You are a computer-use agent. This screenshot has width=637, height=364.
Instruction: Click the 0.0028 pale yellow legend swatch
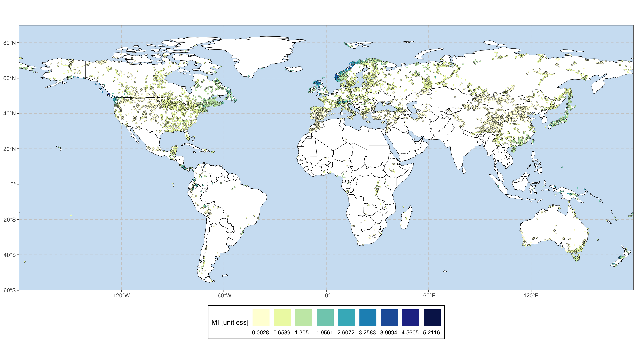coord(261,318)
